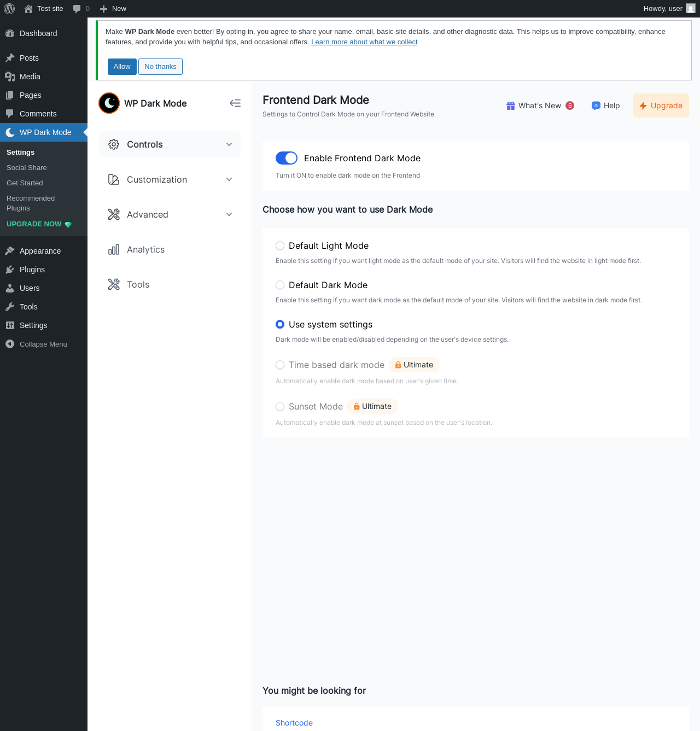Image resolution: width=700 pixels, height=731 pixels.
Task: Click the What's New gift icon
Action: (511, 106)
